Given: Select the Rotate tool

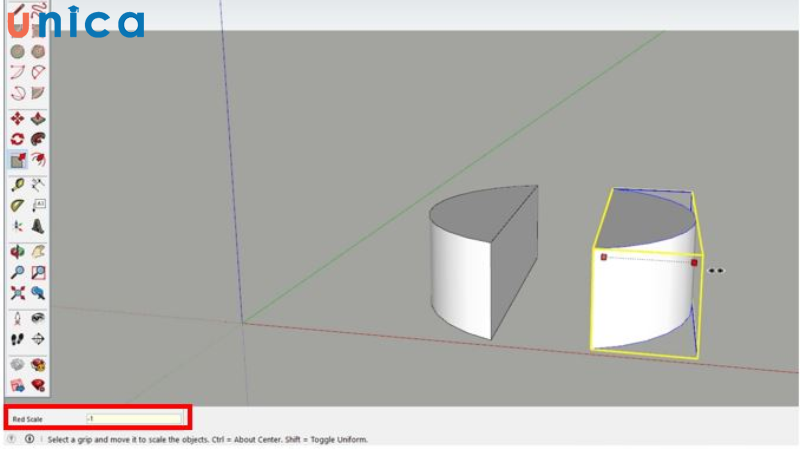Looking at the screenshot, I should coord(18,140).
